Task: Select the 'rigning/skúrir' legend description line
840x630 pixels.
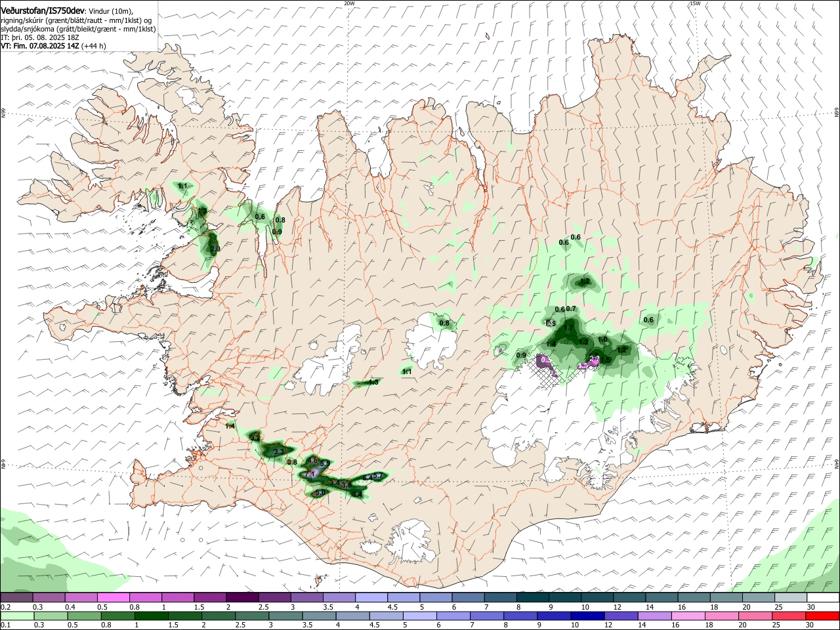Action: (76, 20)
